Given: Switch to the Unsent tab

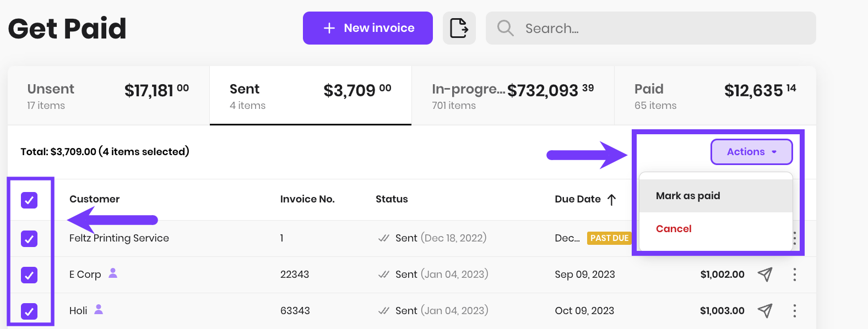Looking at the screenshot, I should pyautogui.click(x=109, y=96).
